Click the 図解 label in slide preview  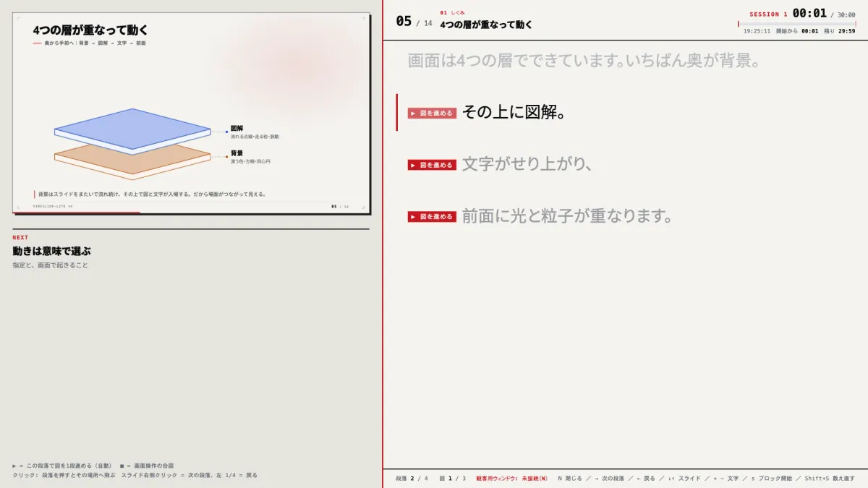(x=237, y=129)
